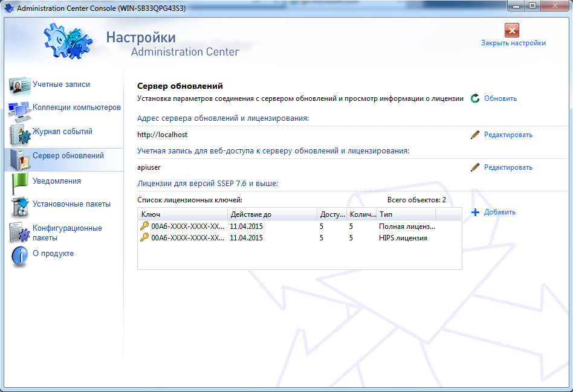Click the key icon on the first license row
573x392 pixels.
[143, 225]
